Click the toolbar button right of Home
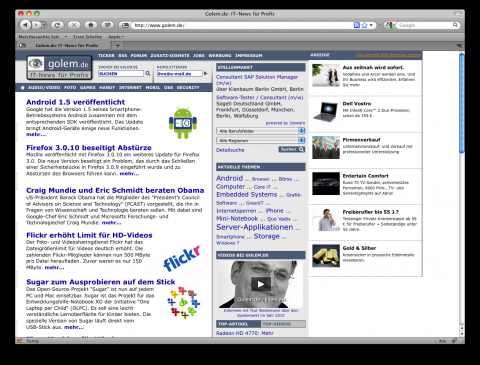The image size is (480, 365). pos(107,25)
